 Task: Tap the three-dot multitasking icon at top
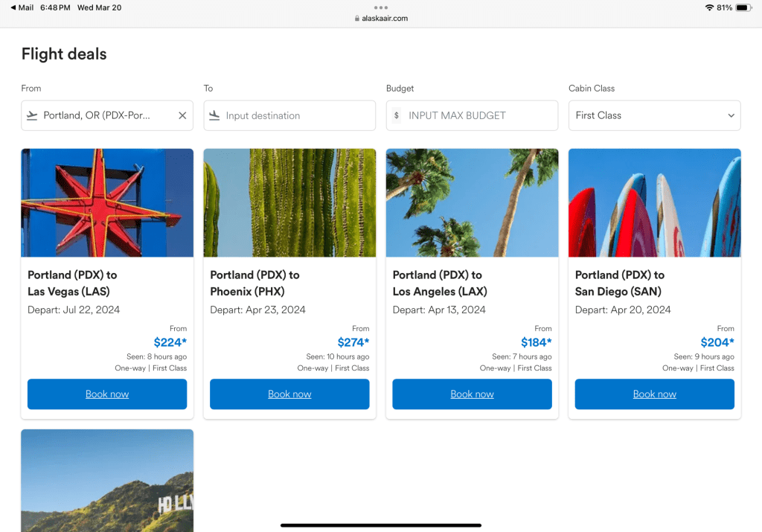point(381,7)
